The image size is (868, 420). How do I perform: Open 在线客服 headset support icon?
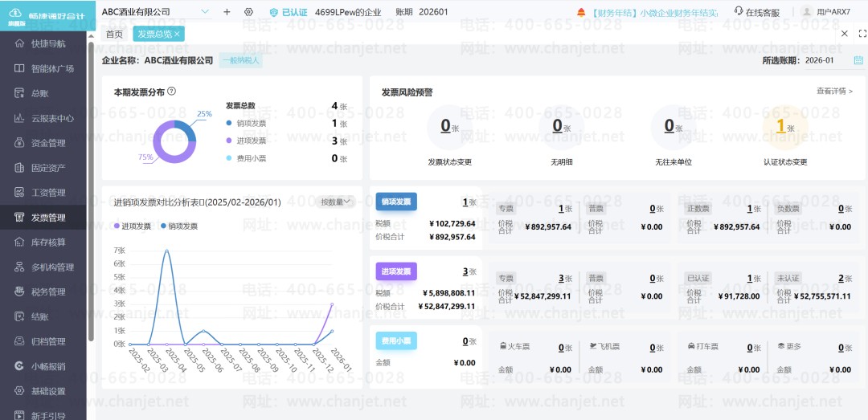(739, 11)
